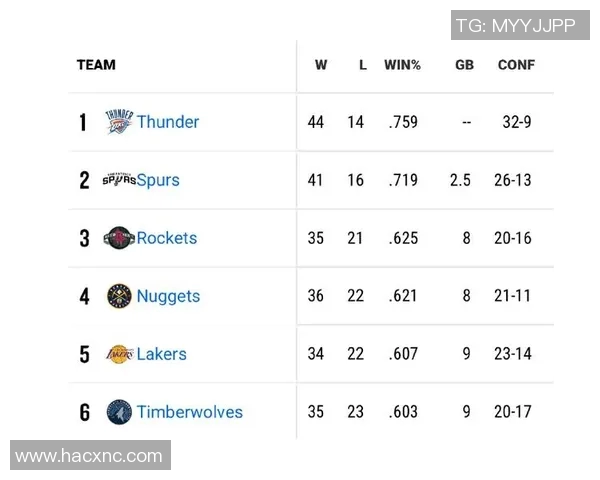Click the Thunder team logo
The height and width of the screenshot is (480, 600).
click(x=119, y=122)
